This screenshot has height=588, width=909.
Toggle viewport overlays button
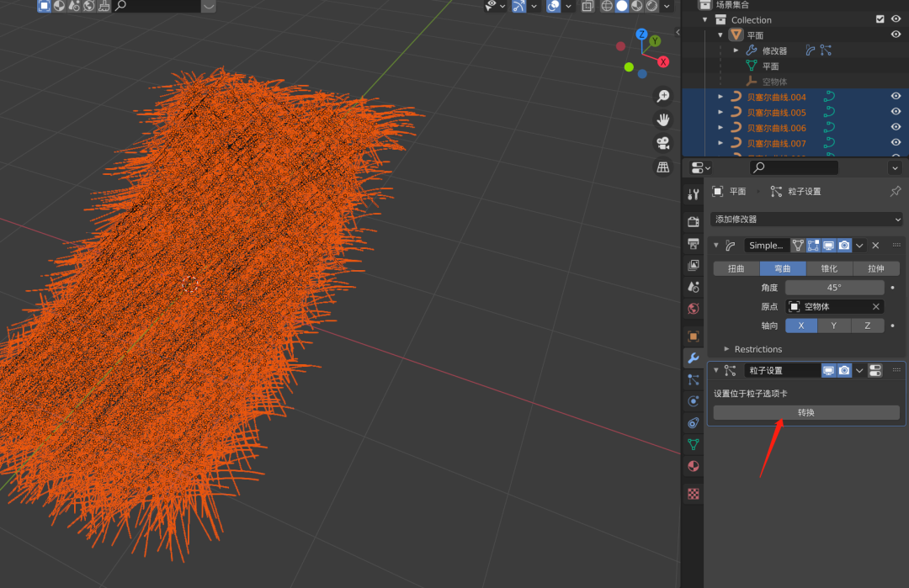click(553, 6)
